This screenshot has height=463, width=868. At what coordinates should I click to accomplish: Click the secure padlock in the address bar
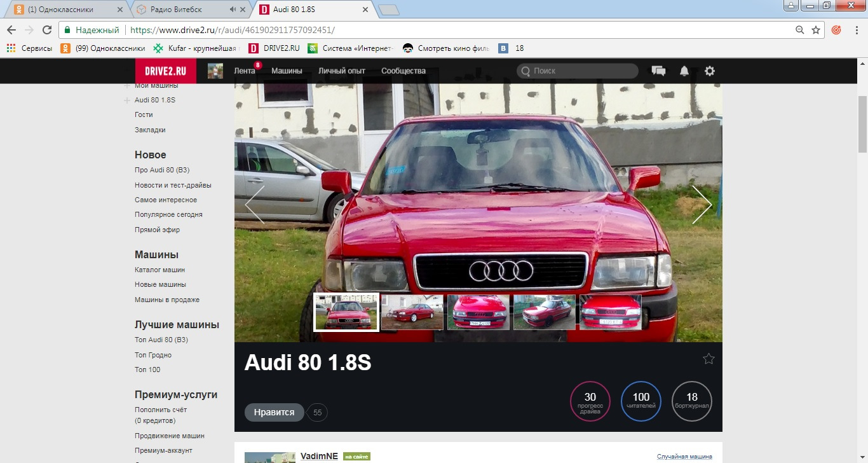[67, 30]
